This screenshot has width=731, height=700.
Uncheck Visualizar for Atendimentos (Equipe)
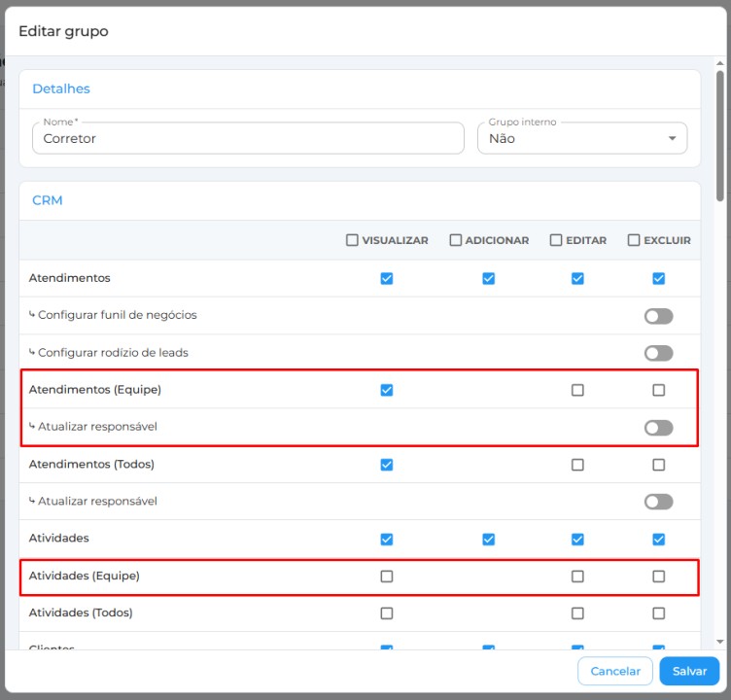[x=387, y=390]
